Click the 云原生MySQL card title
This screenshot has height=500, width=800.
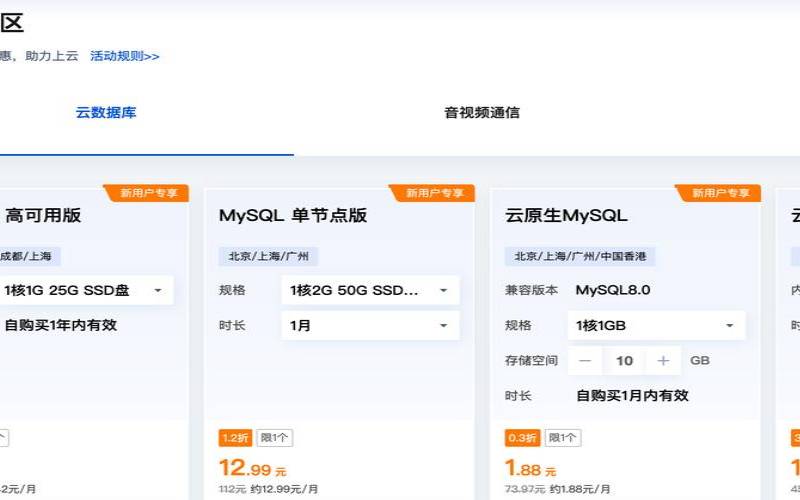(566, 215)
